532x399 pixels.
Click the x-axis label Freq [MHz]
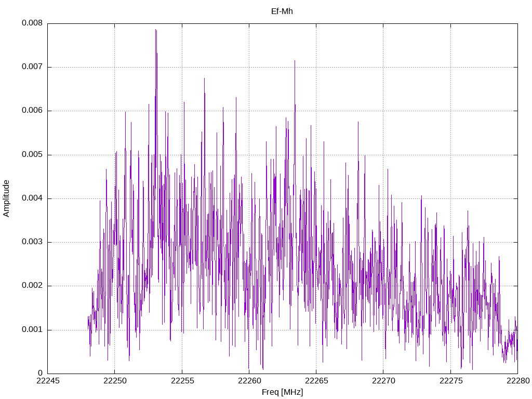pyautogui.click(x=282, y=392)
